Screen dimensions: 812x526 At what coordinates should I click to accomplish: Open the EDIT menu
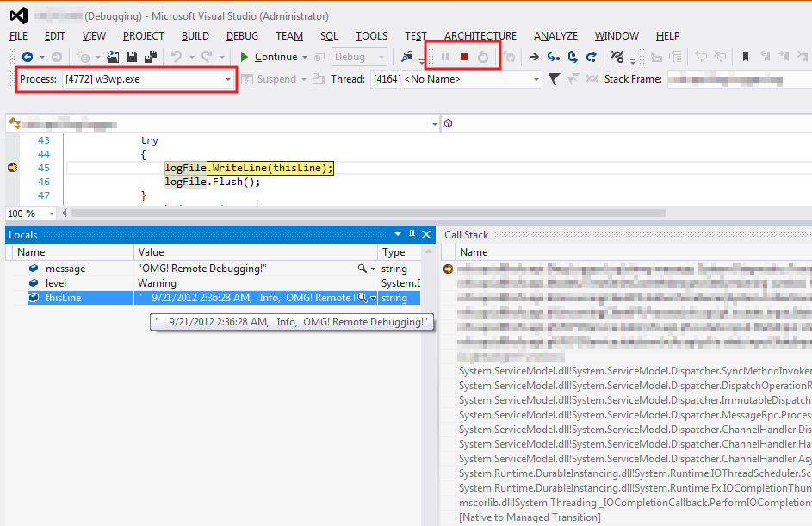pyautogui.click(x=54, y=35)
